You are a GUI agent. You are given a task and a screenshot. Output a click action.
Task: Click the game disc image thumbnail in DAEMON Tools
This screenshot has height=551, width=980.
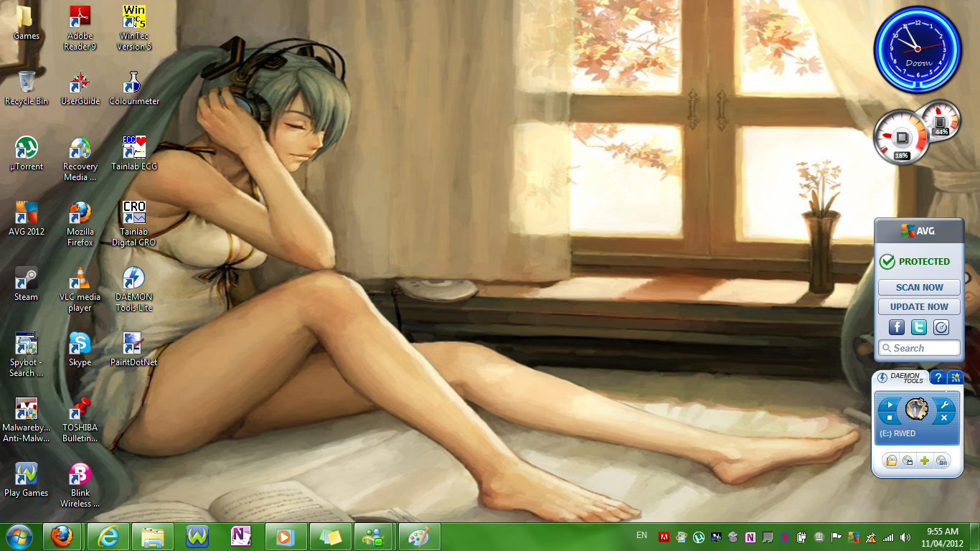(x=917, y=409)
